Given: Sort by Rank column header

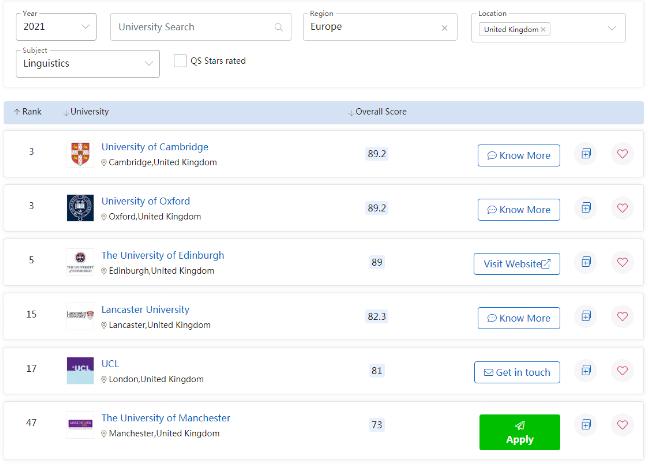Looking at the screenshot, I should click(28, 112).
